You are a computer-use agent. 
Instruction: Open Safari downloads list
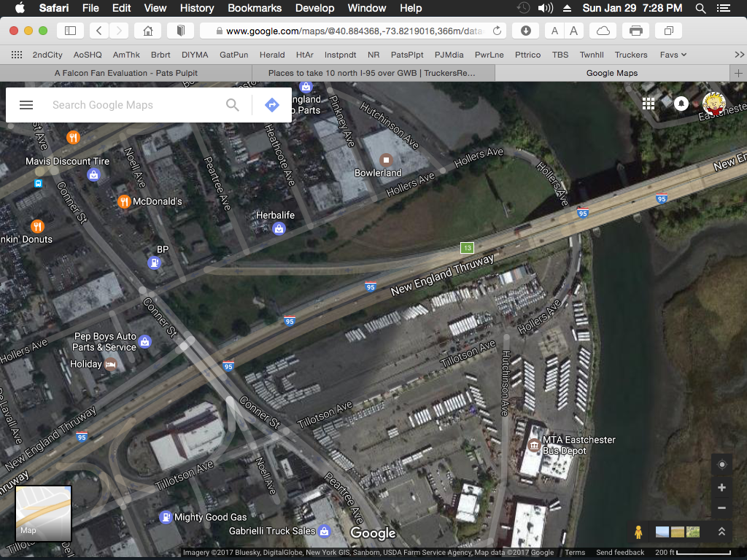point(526,31)
